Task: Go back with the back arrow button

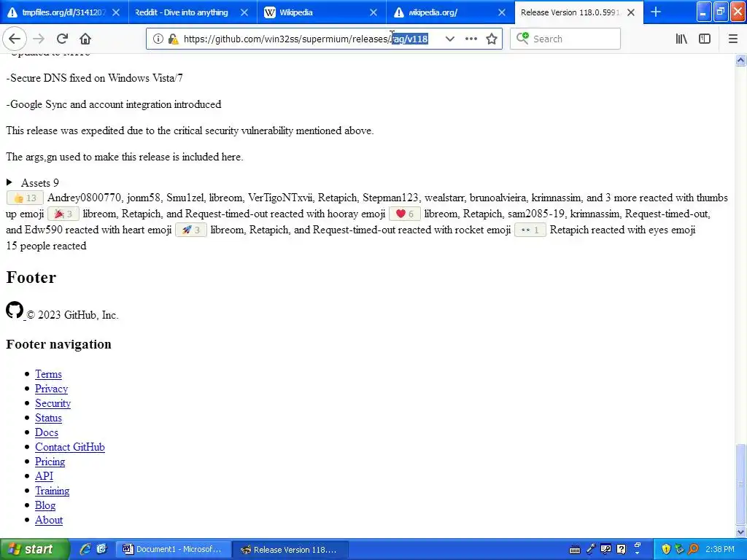Action: (x=15, y=39)
